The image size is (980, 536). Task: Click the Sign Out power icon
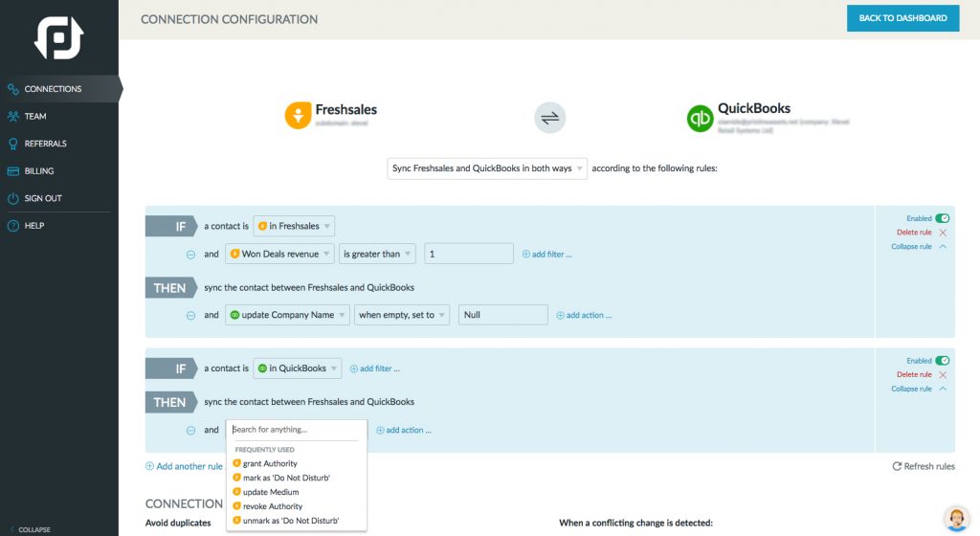(x=13, y=199)
